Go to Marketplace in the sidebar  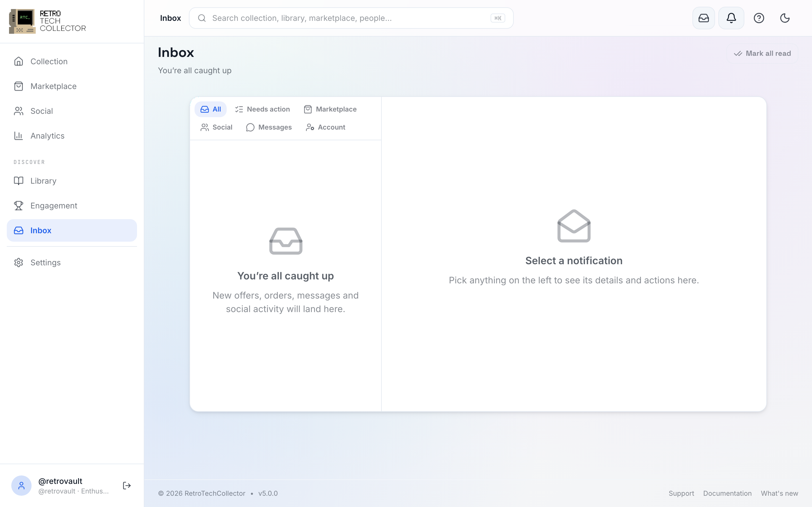pyautogui.click(x=72, y=86)
